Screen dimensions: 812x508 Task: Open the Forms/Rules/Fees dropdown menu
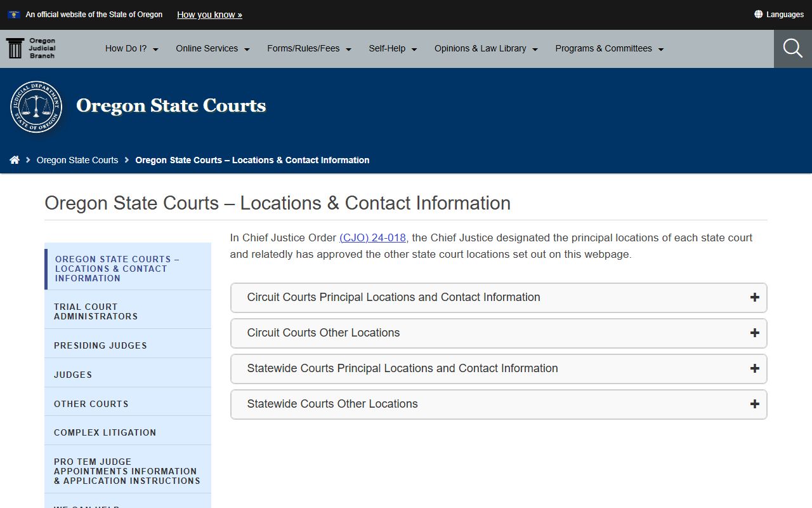[309, 48]
